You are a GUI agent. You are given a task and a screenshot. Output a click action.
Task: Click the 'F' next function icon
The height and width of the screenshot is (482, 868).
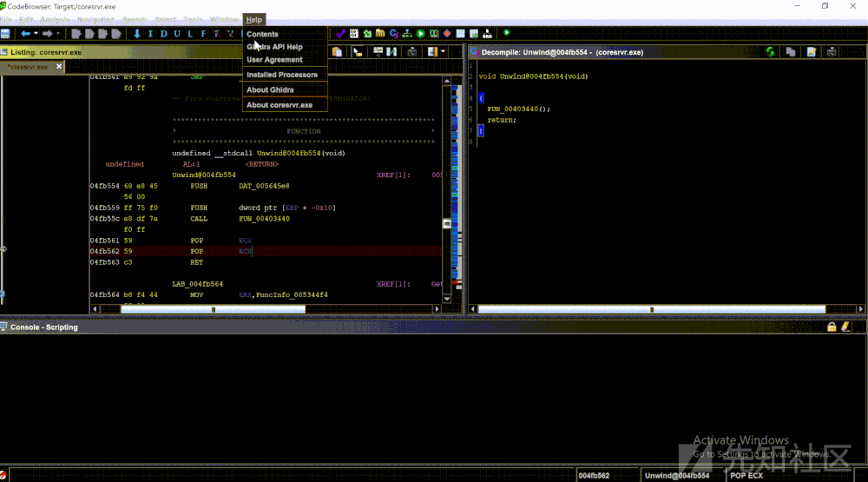click(x=203, y=34)
